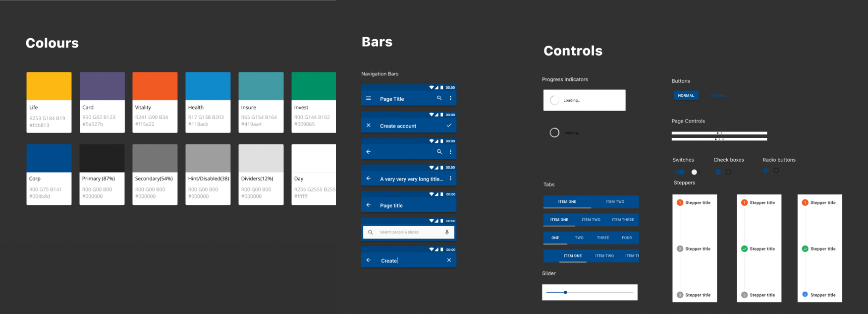The width and height of the screenshot is (868, 314).
Task: Select the unselected radio button
Action: pyautogui.click(x=776, y=171)
